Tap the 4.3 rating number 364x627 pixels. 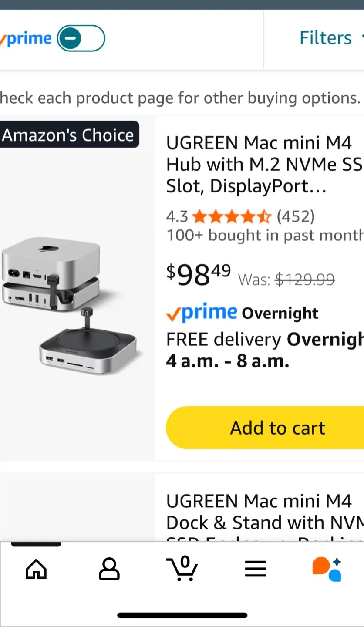click(177, 216)
